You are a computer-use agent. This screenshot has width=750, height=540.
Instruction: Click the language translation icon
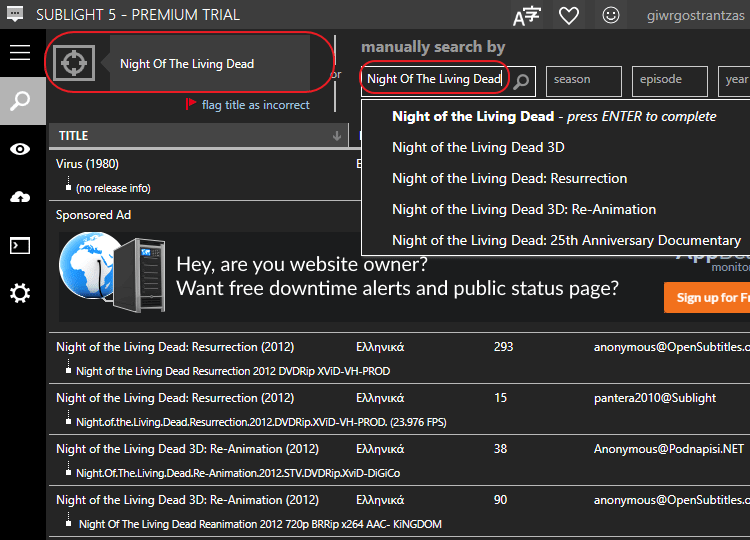[527, 16]
